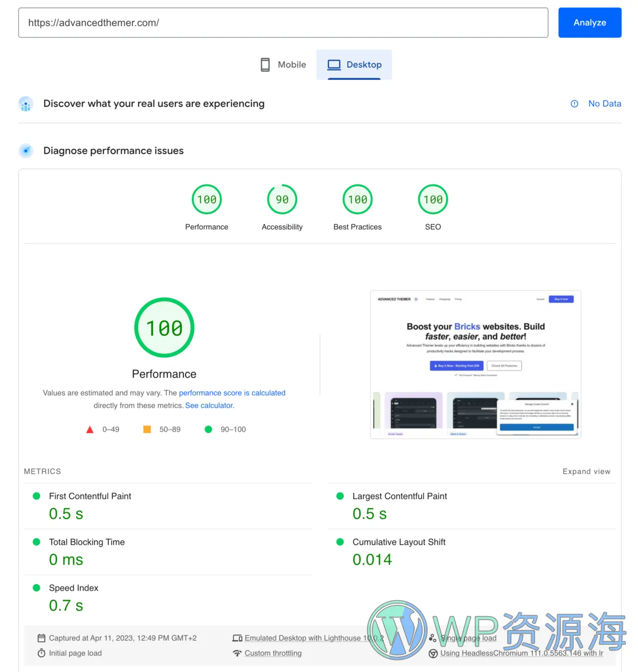Click the 0 ms blocking time value
This screenshot has width=638, height=672.
(x=66, y=559)
